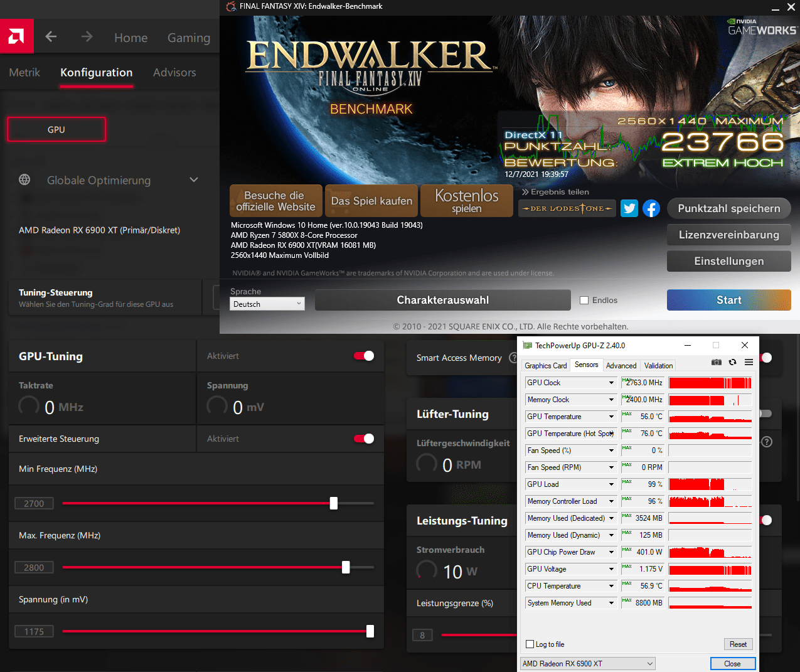800x672 pixels.
Task: Click Punktzahl speichern button
Action: pyautogui.click(x=728, y=208)
